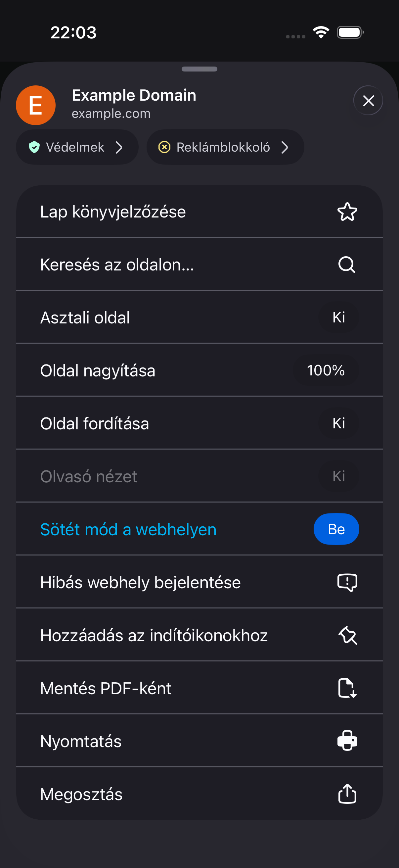
Task: Tap the share icon next to Megosztás
Action: [347, 794]
